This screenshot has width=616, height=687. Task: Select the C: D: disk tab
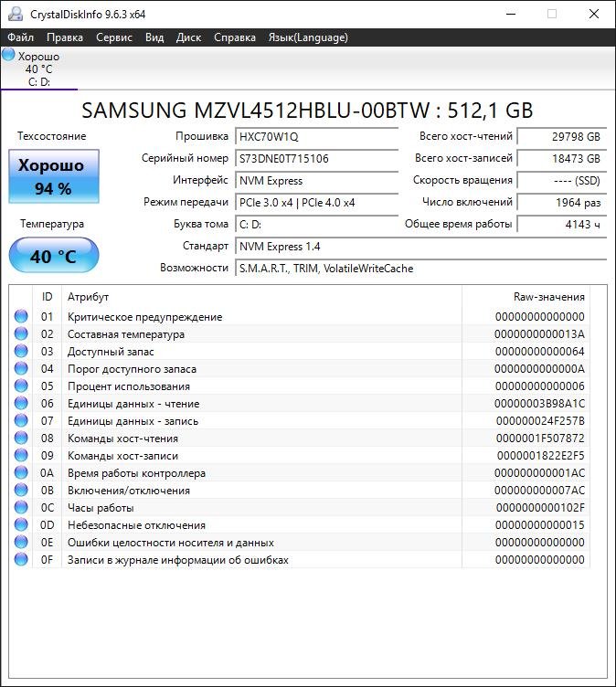(39, 69)
